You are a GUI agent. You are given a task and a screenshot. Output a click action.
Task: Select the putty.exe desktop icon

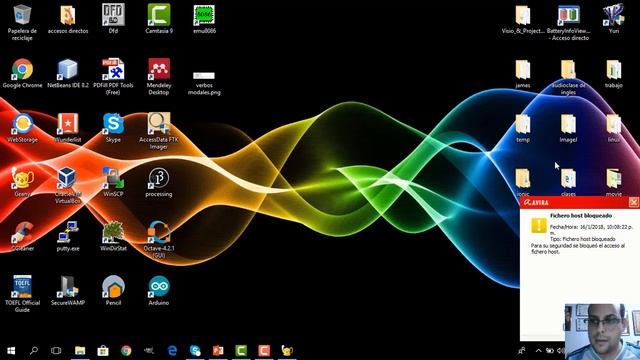tap(68, 236)
